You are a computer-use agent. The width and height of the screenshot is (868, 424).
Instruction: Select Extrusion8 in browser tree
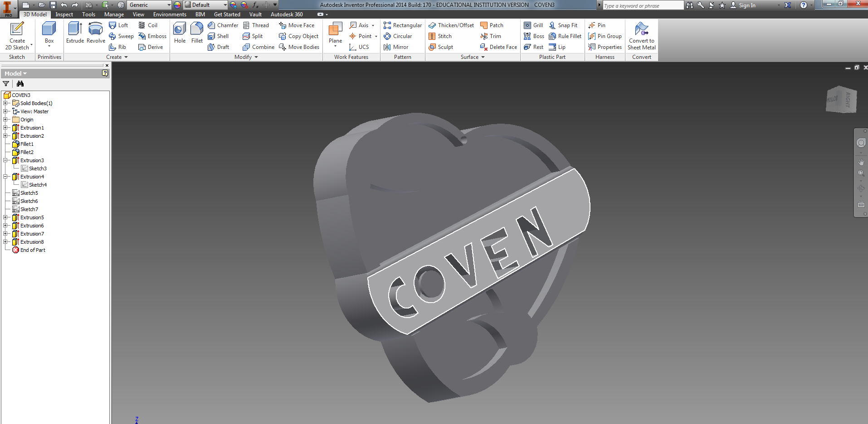[32, 242]
